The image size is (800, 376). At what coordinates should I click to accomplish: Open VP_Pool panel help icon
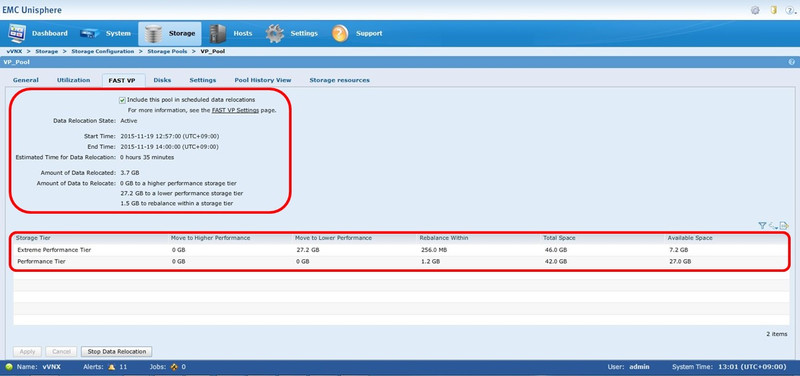792,62
